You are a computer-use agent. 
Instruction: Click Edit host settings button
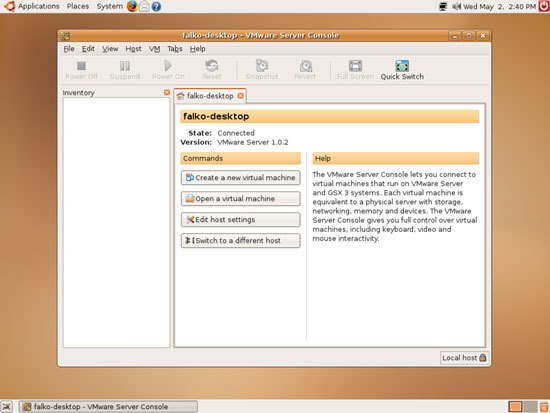click(x=241, y=220)
